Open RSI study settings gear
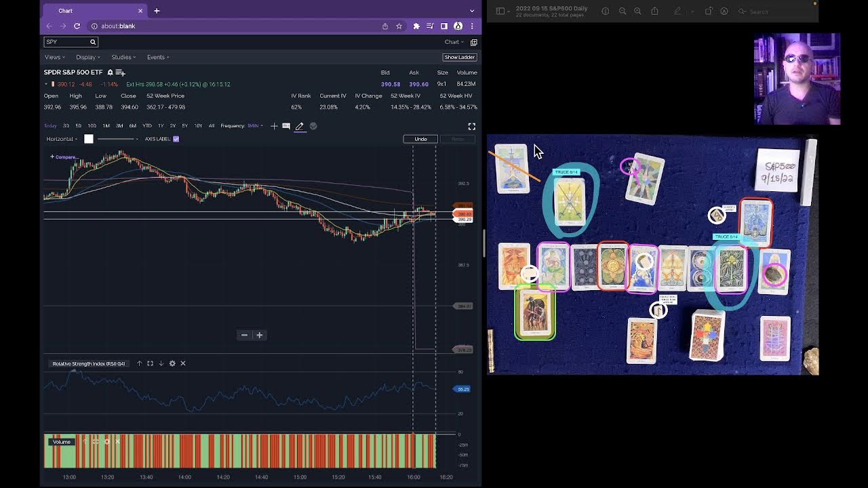 point(172,363)
